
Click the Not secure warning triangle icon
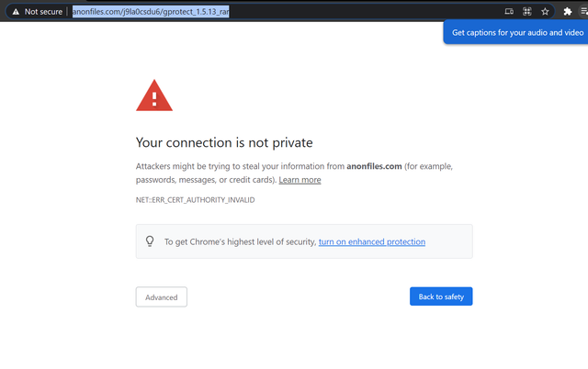(x=16, y=12)
